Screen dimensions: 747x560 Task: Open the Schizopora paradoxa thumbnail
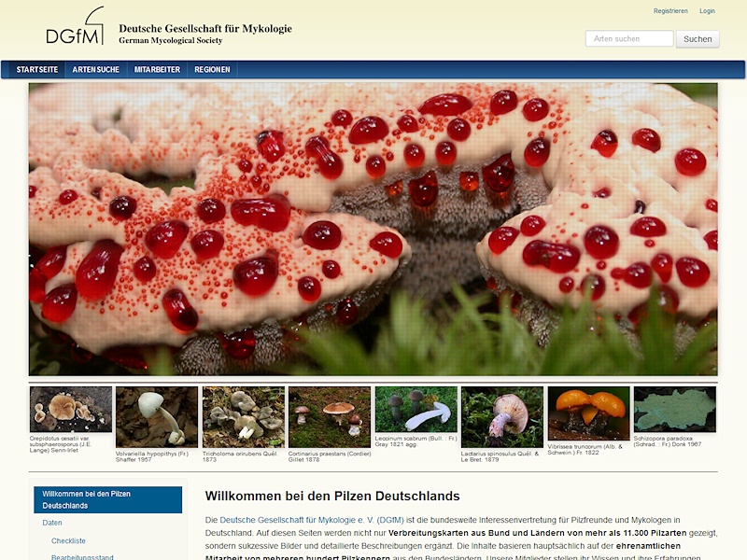[674, 410]
